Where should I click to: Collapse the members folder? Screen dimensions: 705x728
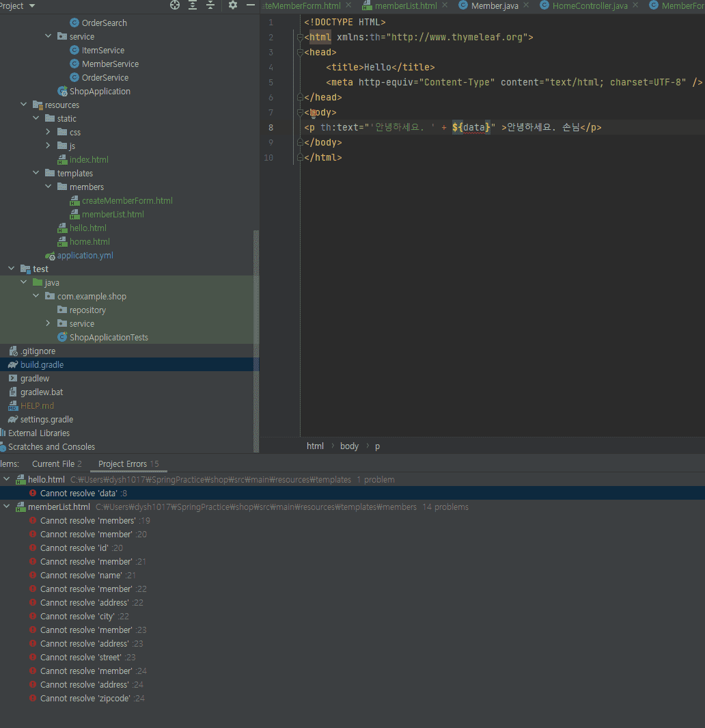pyautogui.click(x=49, y=186)
